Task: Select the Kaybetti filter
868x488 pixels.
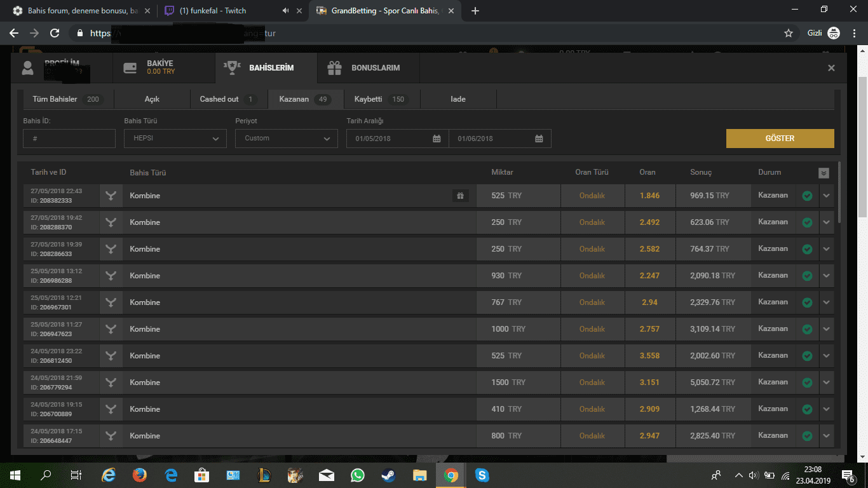Action: 383,99
